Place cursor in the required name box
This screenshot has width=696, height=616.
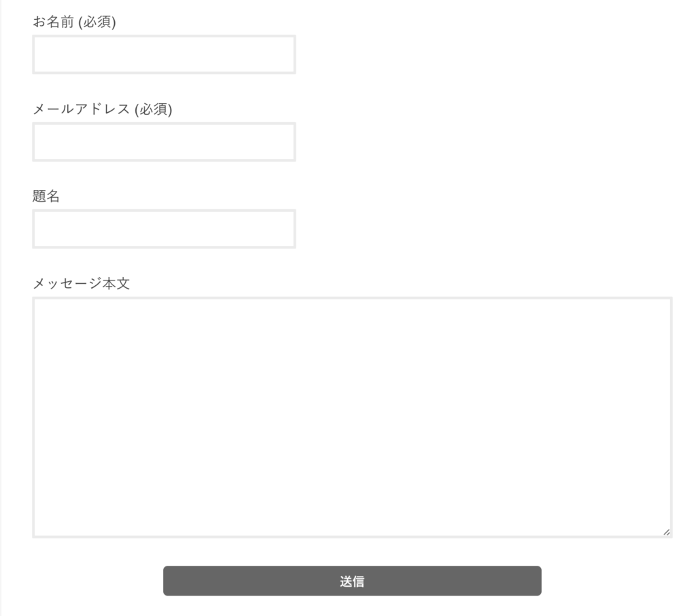[x=164, y=54]
